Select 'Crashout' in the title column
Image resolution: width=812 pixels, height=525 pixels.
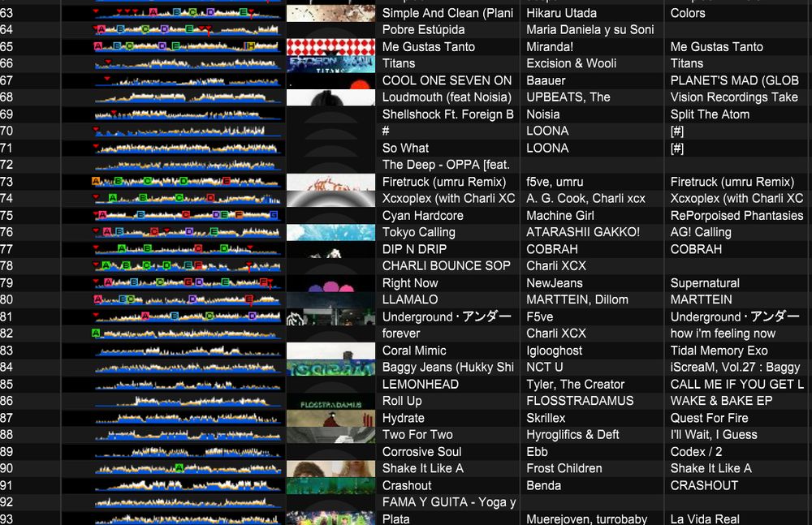tap(407, 486)
